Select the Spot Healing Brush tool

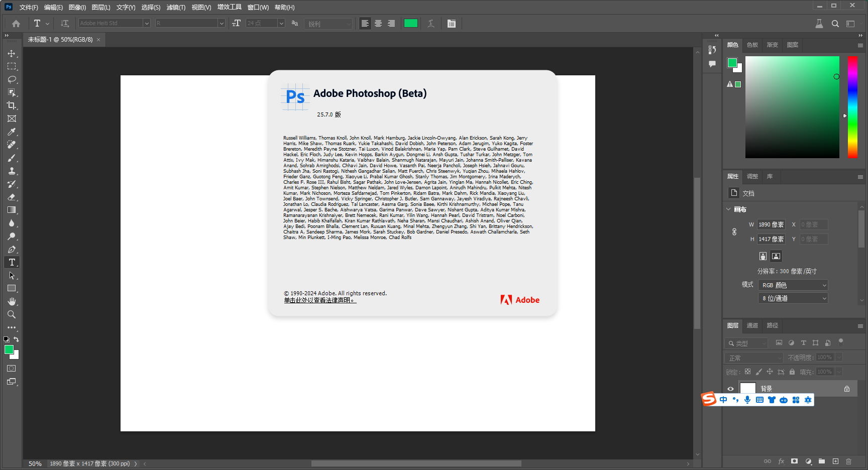12,145
